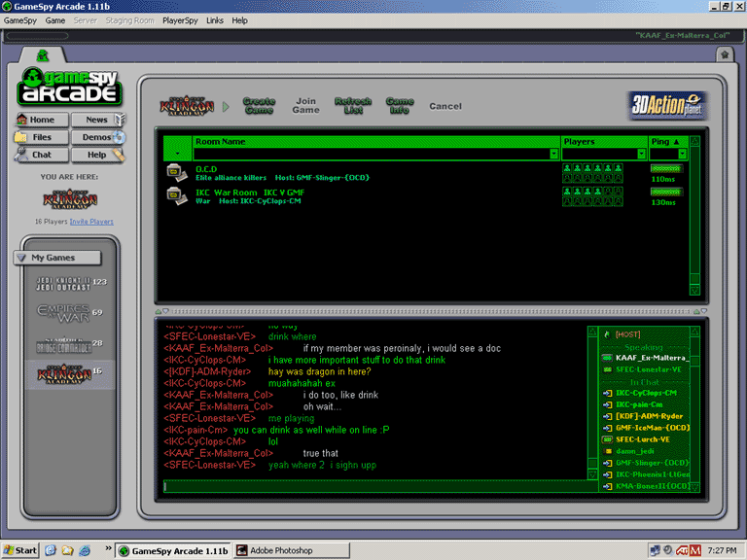Select damn_jedi in player list
Image resolution: width=747 pixels, height=560 pixels.
click(x=634, y=451)
